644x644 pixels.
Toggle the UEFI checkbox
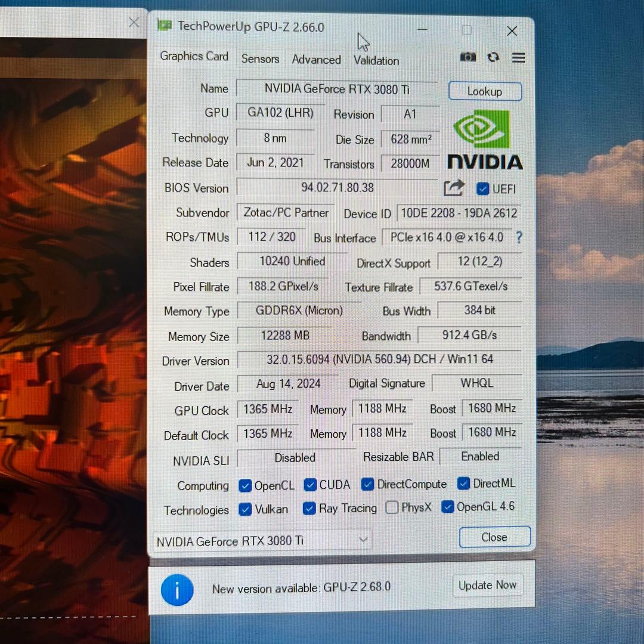coord(482,188)
